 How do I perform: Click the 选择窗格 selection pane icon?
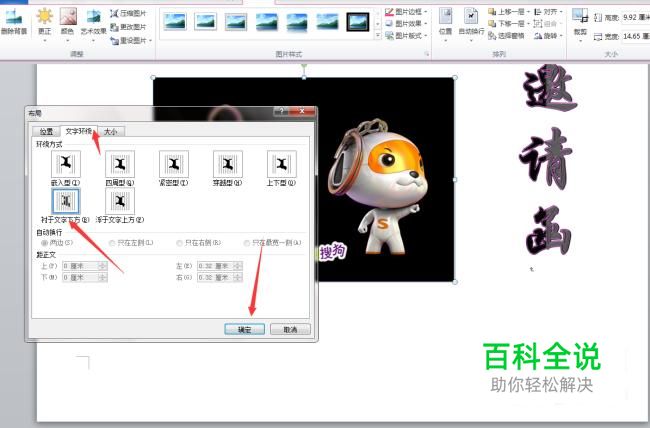492,36
